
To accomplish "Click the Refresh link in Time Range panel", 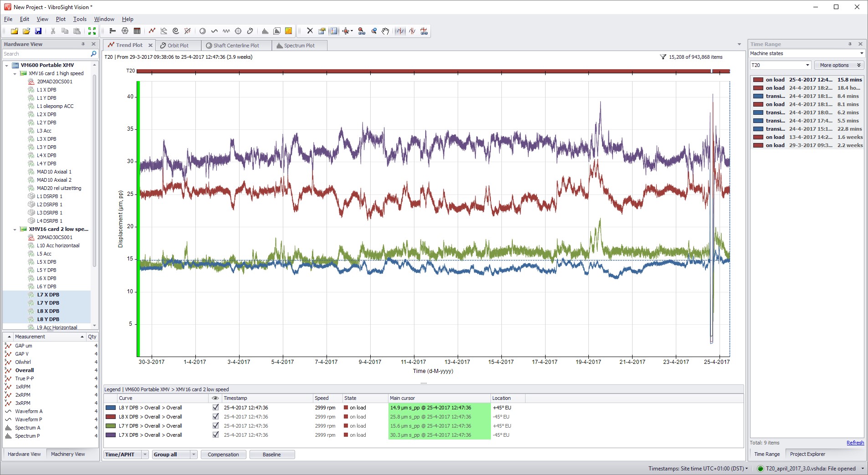I will click(855, 442).
